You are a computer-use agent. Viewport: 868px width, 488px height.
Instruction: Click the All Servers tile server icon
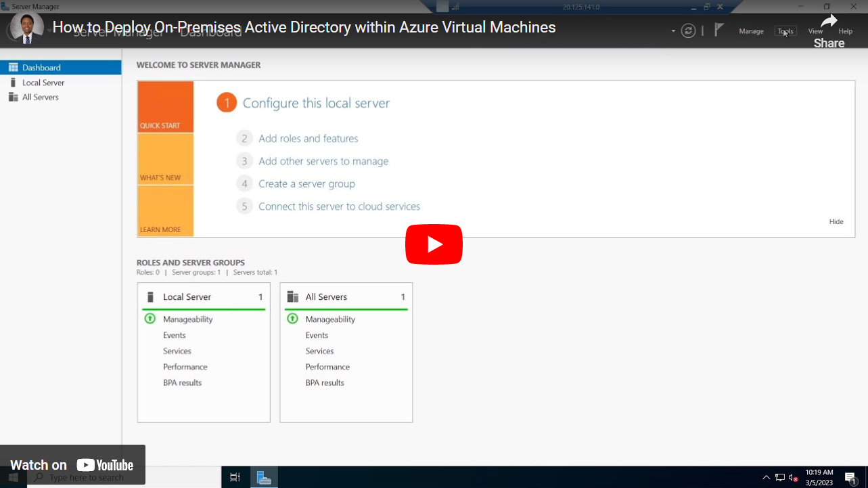coord(292,296)
